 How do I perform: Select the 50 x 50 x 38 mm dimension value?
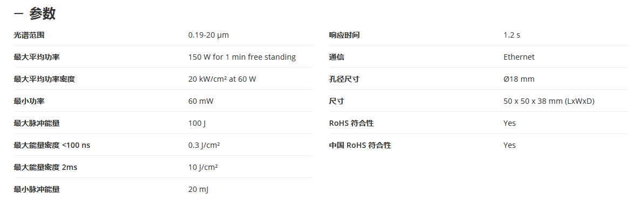pyautogui.click(x=549, y=102)
